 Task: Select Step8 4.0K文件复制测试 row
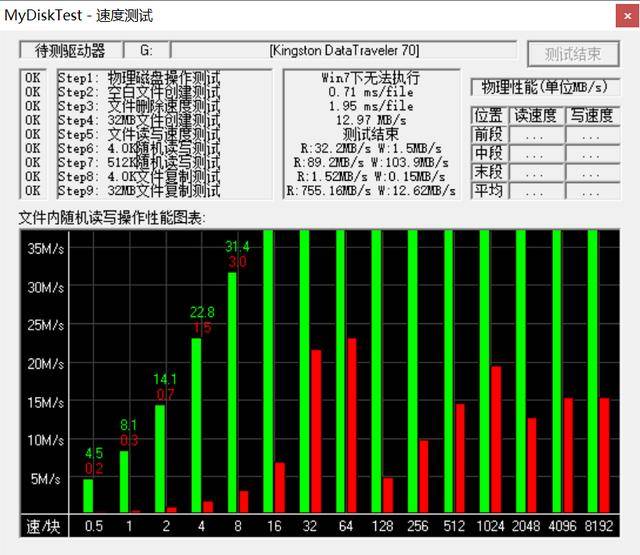tap(139, 176)
